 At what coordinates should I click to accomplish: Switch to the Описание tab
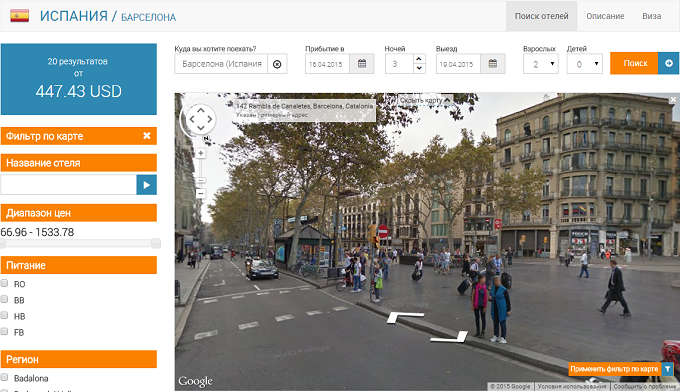[x=605, y=16]
